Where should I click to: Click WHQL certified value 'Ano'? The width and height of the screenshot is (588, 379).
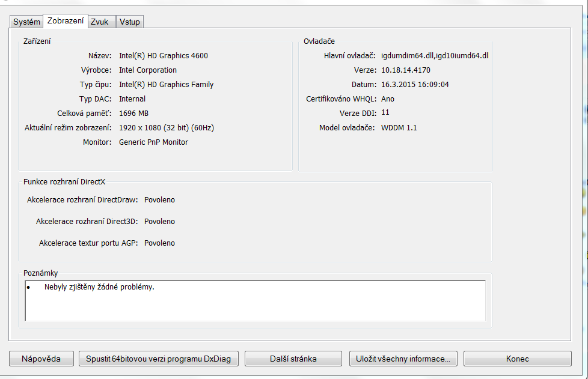point(388,99)
